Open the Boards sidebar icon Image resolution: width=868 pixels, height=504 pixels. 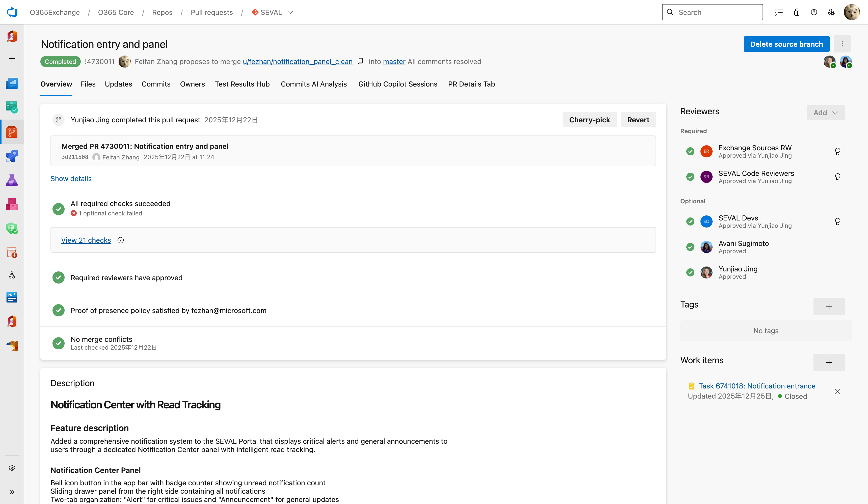[12, 107]
